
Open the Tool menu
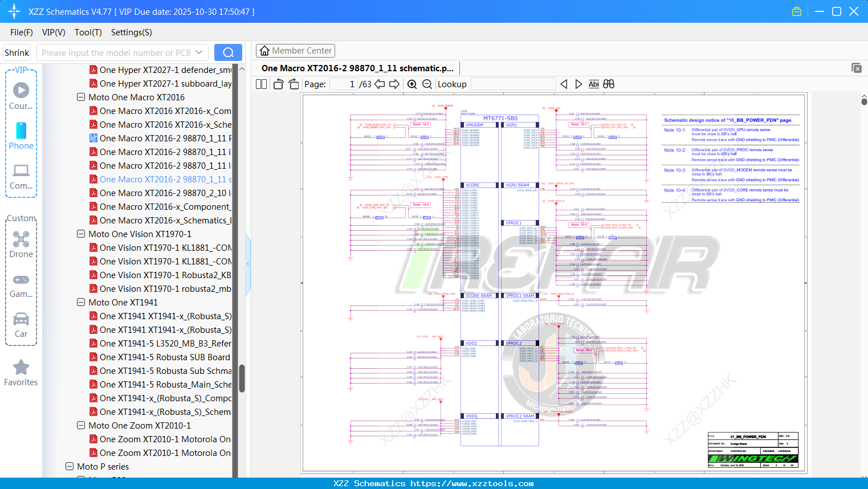click(88, 32)
